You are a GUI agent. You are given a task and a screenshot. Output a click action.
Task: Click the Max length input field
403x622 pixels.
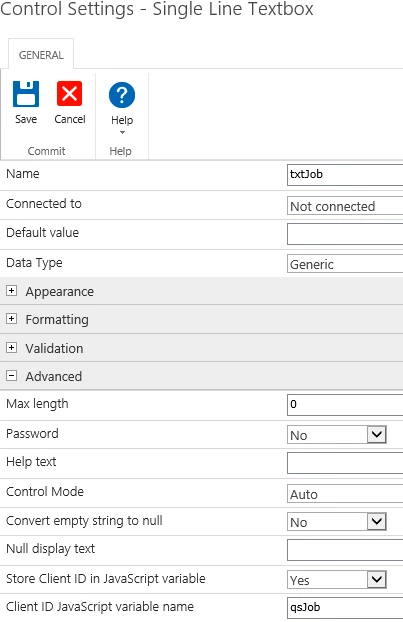coord(345,405)
